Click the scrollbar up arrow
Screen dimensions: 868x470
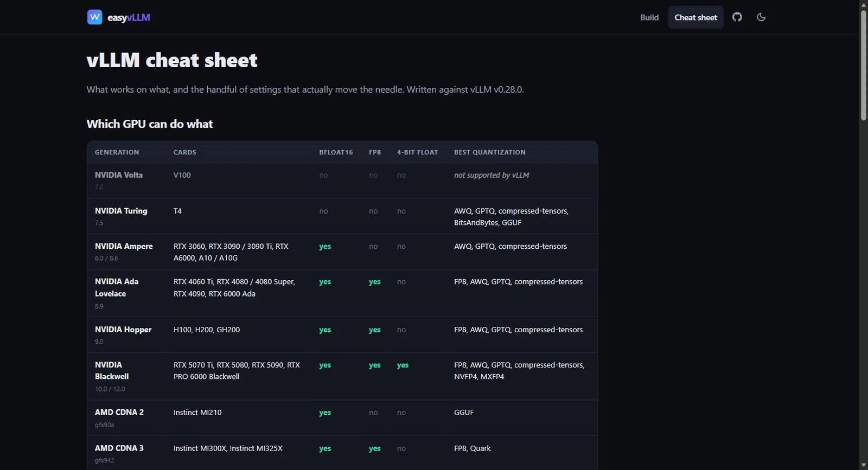863,4
